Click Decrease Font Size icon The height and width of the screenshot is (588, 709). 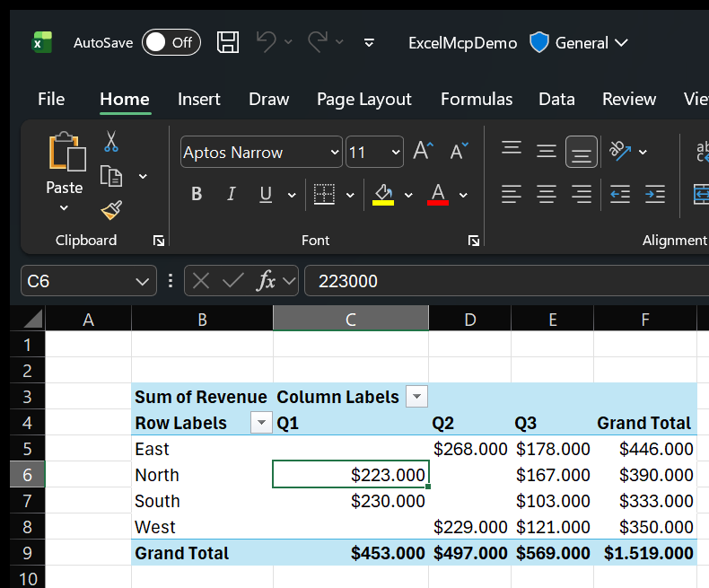[x=459, y=151]
